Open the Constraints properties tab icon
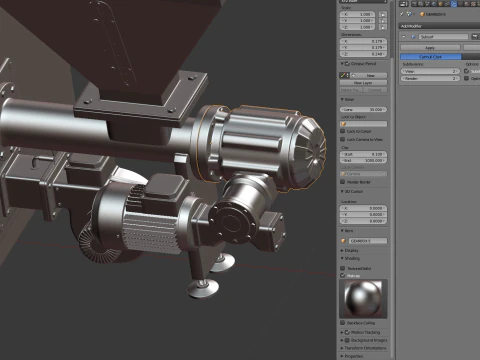The width and height of the screenshot is (480, 360). 447,4
